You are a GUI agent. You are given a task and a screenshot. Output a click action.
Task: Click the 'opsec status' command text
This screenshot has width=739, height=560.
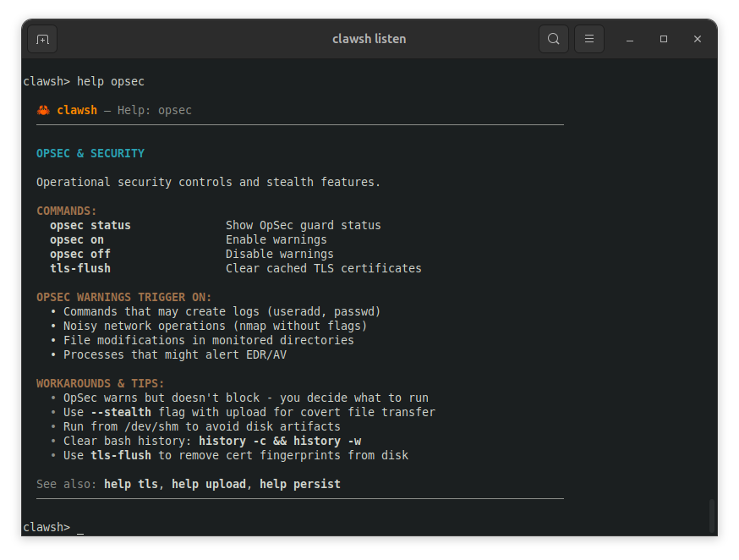pyautogui.click(x=90, y=226)
